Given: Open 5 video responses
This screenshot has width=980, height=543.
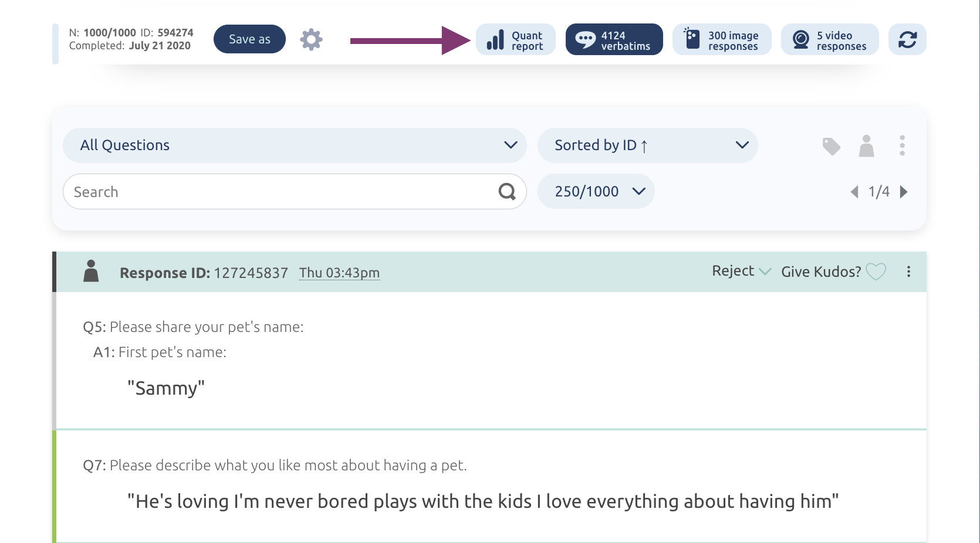Looking at the screenshot, I should click(830, 40).
